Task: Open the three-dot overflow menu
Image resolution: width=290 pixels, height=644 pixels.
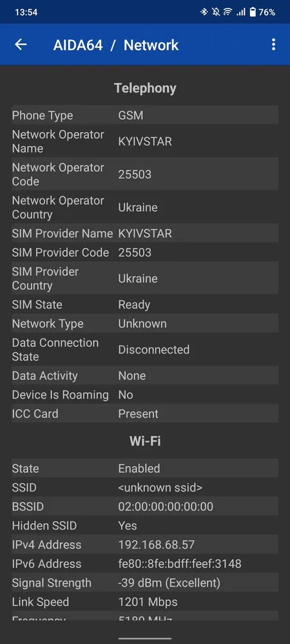Action: pos(274,44)
